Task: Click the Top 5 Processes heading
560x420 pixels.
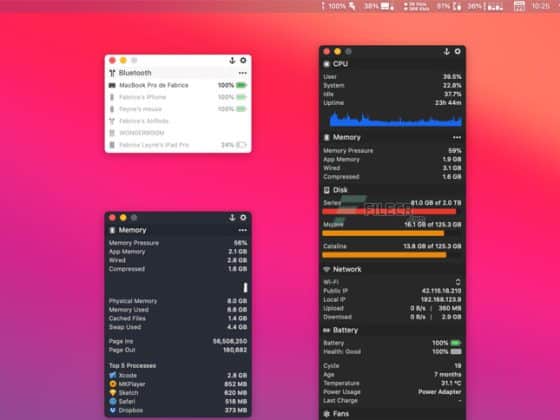Action: pyautogui.click(x=132, y=366)
